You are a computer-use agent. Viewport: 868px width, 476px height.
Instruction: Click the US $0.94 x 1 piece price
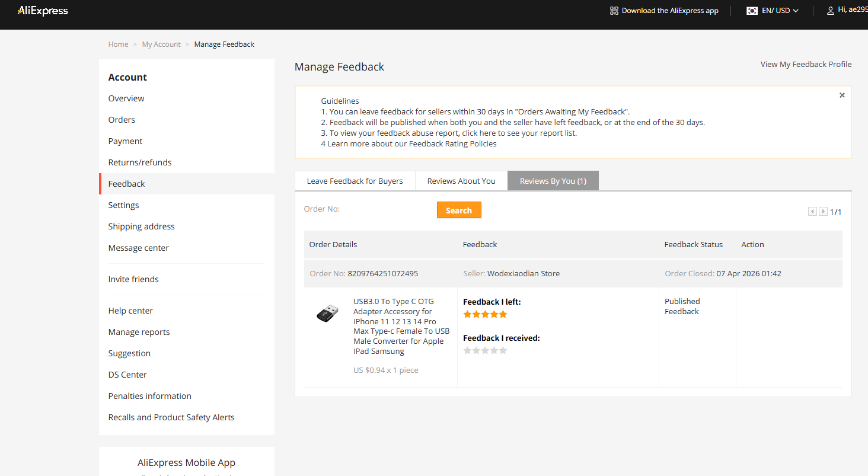[386, 370]
